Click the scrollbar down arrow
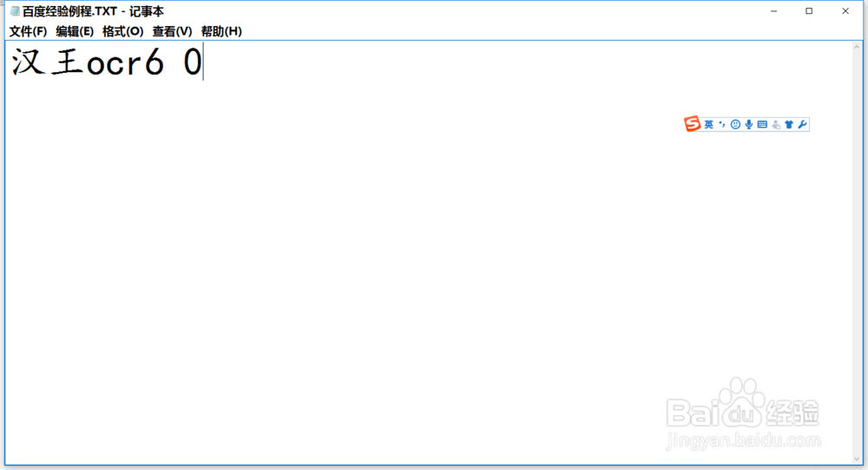Screen dimensions: 868x470 point(857,459)
